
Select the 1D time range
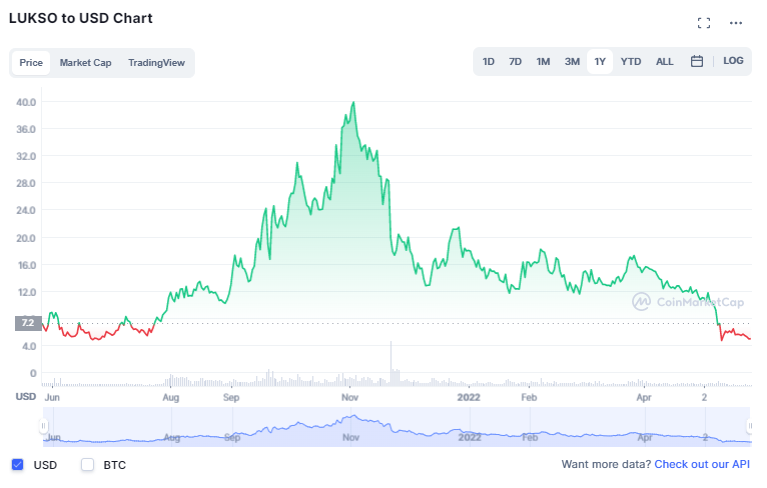[x=488, y=62]
